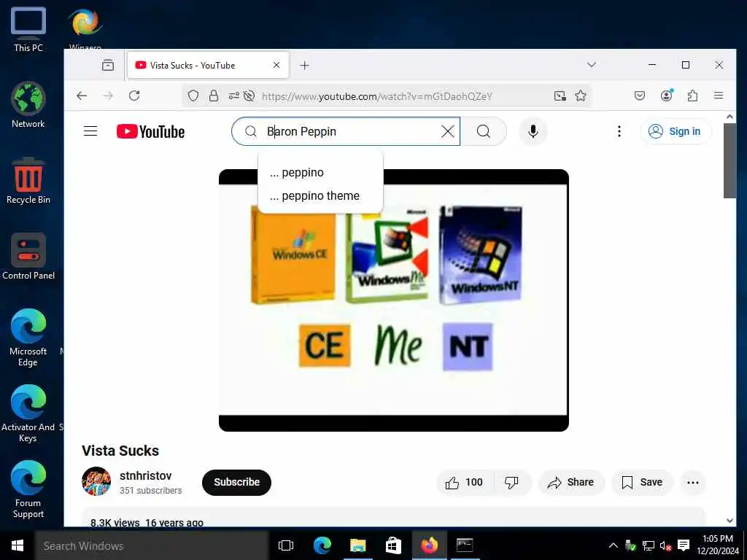
Task: Open the Firefox application menu
Action: click(x=719, y=96)
